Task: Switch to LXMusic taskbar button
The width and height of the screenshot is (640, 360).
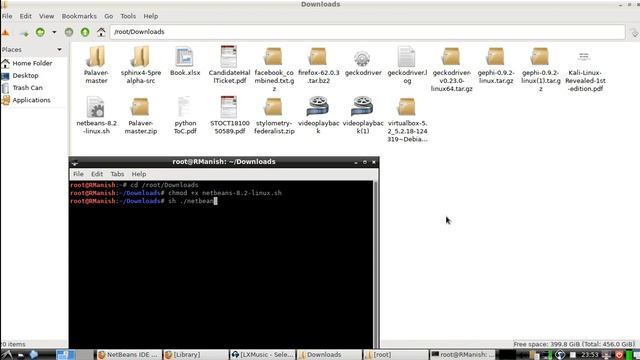Action: [x=262, y=355]
